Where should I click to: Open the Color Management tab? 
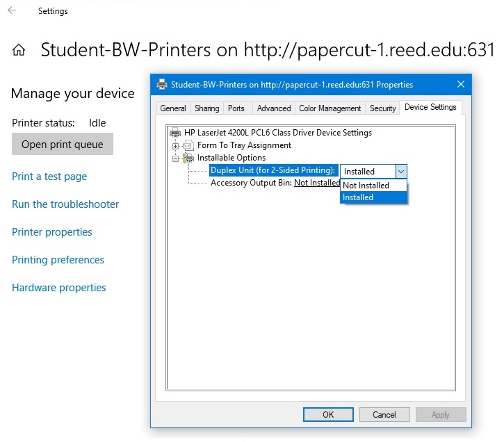[330, 108]
